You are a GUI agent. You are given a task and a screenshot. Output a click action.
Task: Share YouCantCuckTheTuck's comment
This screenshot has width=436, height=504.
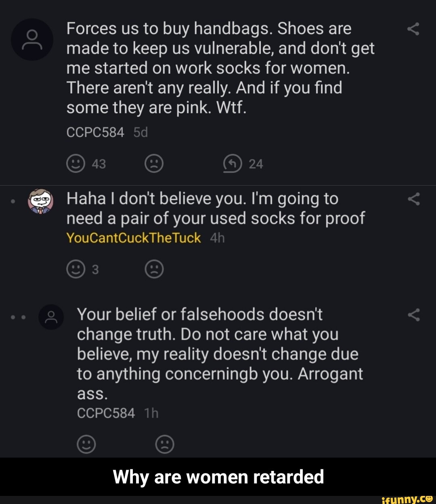pos(413,199)
